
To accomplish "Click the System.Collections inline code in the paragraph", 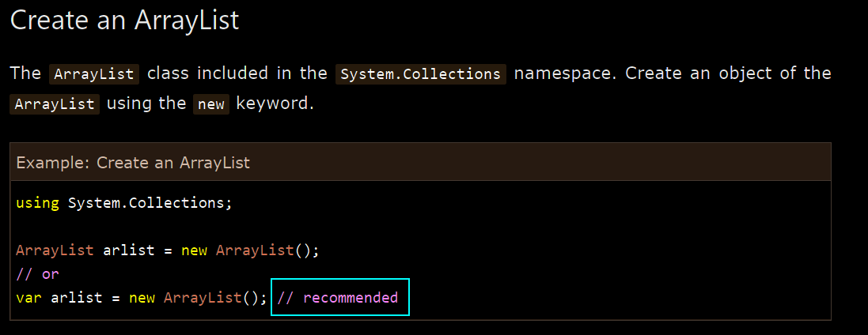I will point(421,74).
